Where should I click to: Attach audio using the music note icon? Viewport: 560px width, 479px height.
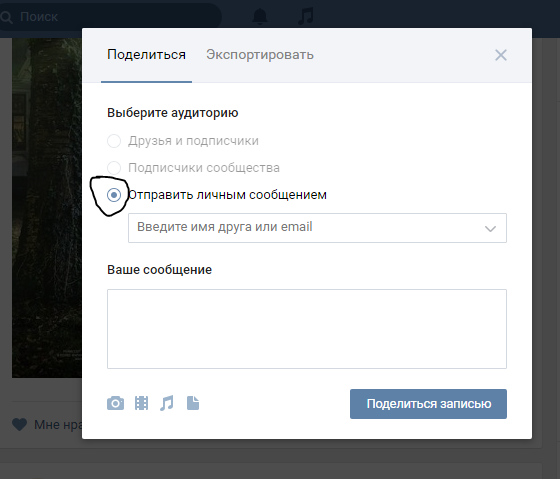coord(167,403)
